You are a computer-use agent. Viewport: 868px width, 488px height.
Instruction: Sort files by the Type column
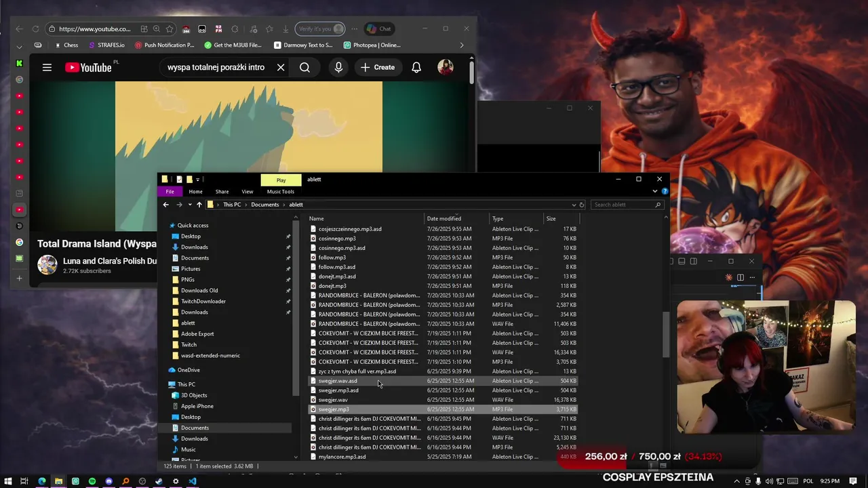coord(516,218)
